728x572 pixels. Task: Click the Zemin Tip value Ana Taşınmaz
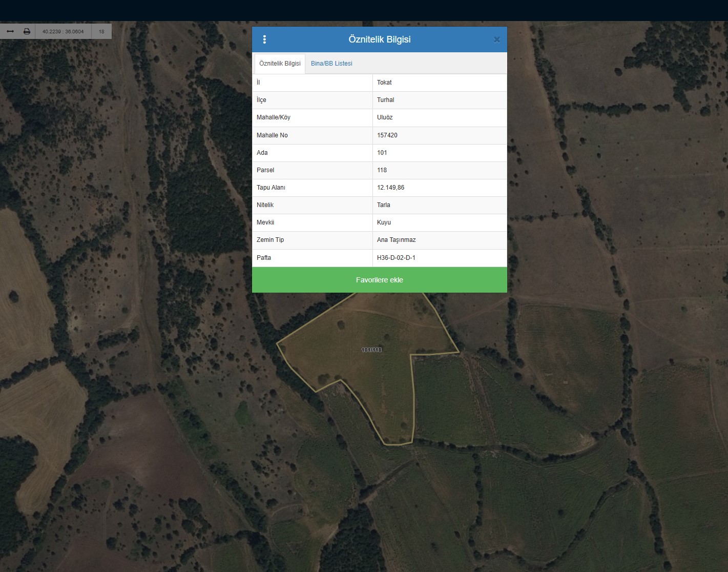tap(396, 240)
